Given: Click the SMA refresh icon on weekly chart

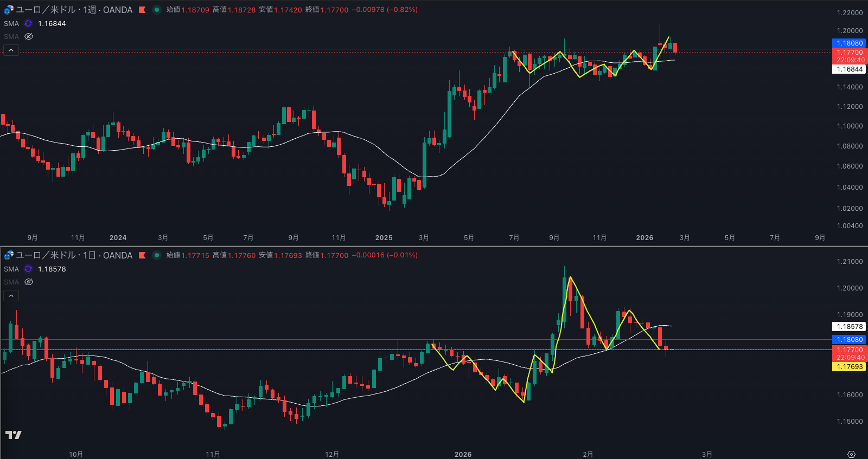Looking at the screenshot, I should tap(28, 24).
